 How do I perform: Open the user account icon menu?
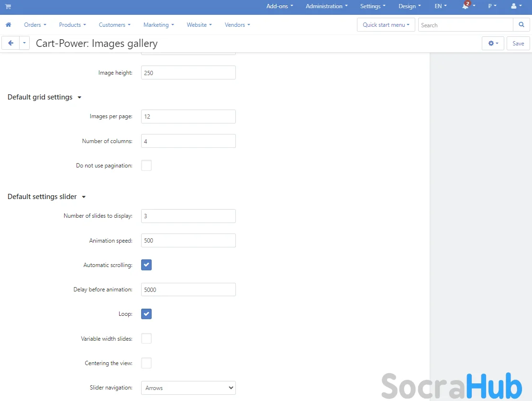point(514,6)
